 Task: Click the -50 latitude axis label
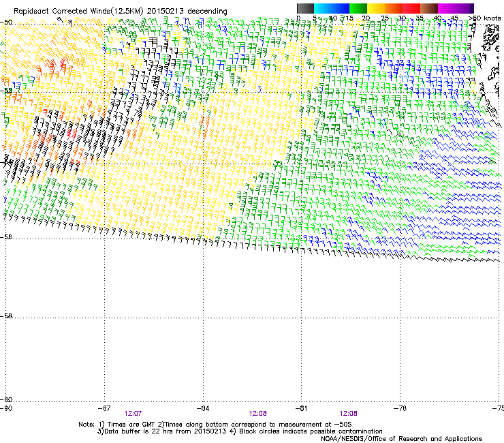[6, 22]
